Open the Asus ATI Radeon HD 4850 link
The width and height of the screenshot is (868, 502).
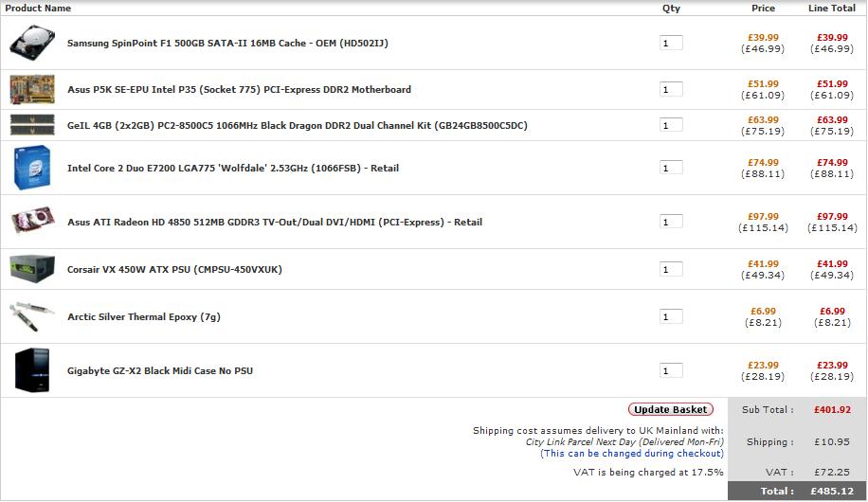coord(275,223)
